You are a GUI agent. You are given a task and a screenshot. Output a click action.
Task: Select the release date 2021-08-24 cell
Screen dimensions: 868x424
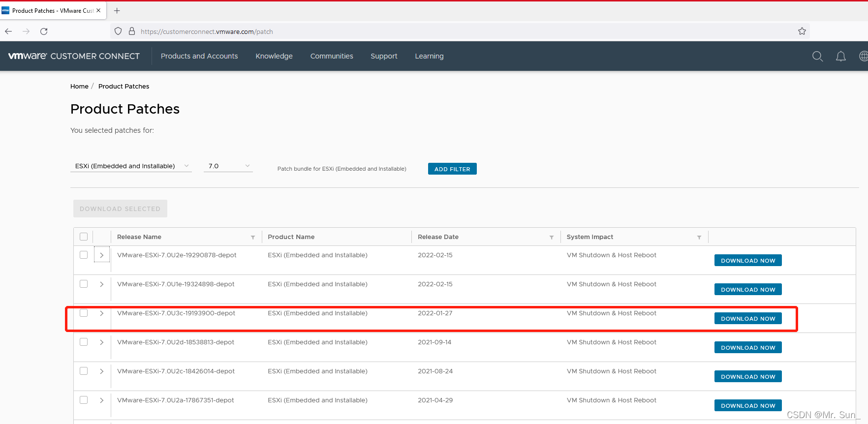click(x=435, y=371)
